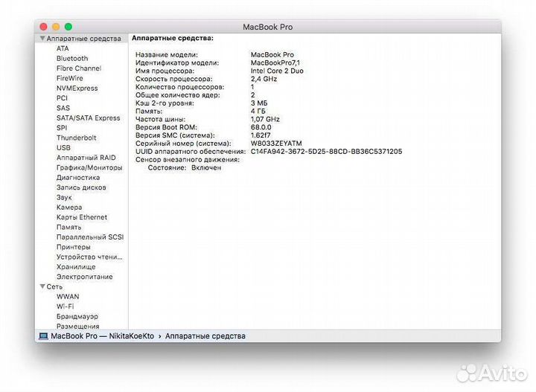Image resolution: width=536 pixels, height=392 pixels.
Task: Select Bluetooth in the sidebar
Action: 72,58
